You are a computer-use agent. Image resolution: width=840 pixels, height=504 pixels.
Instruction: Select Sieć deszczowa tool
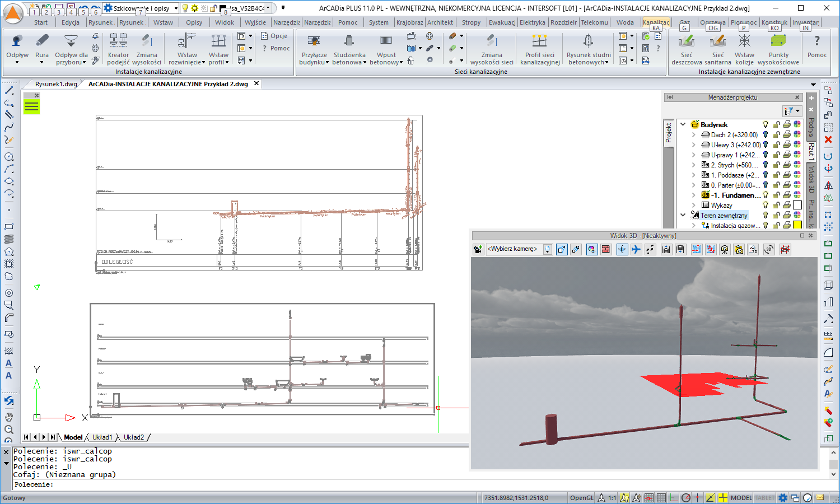687,49
